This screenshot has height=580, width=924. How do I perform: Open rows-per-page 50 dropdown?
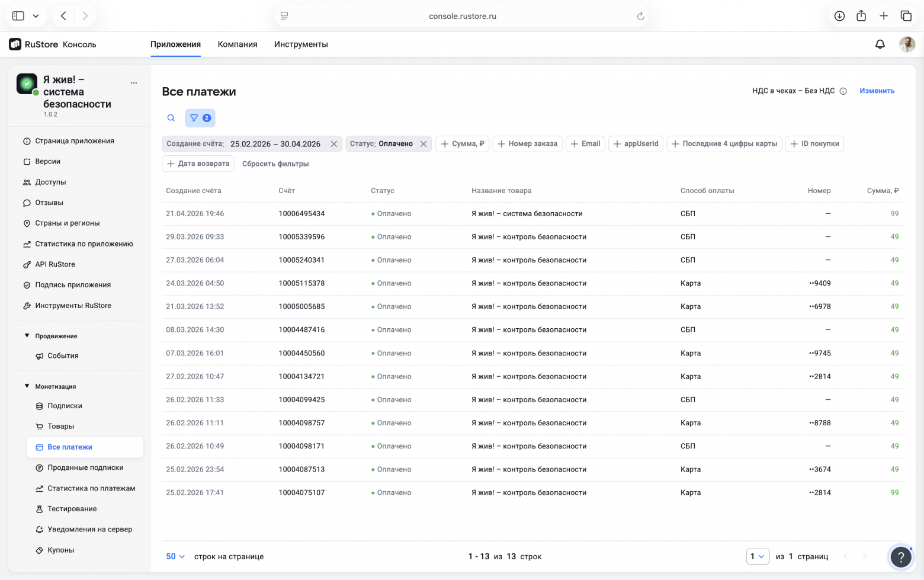175,557
